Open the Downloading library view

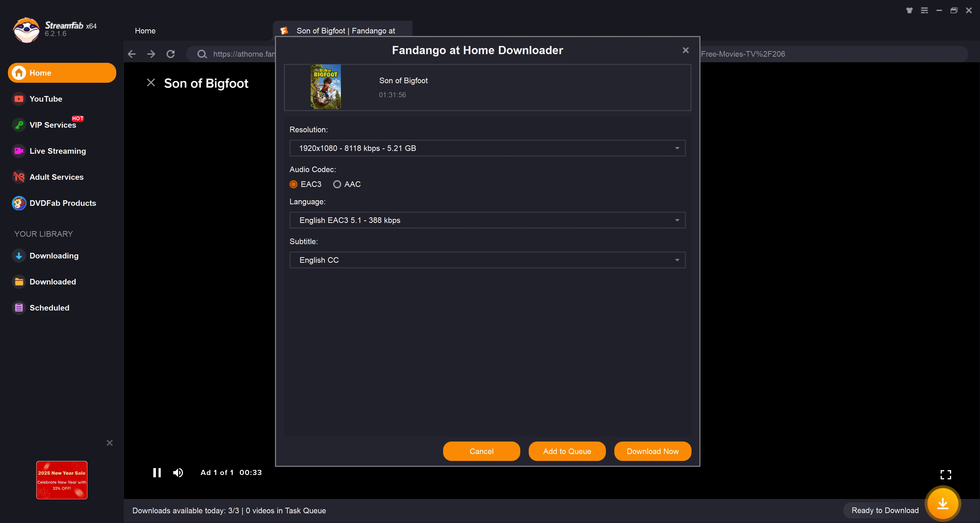[54, 256]
